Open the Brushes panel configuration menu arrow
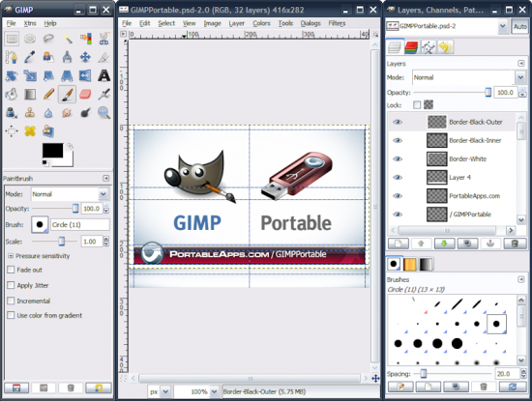532x401 pixels. tap(521, 279)
